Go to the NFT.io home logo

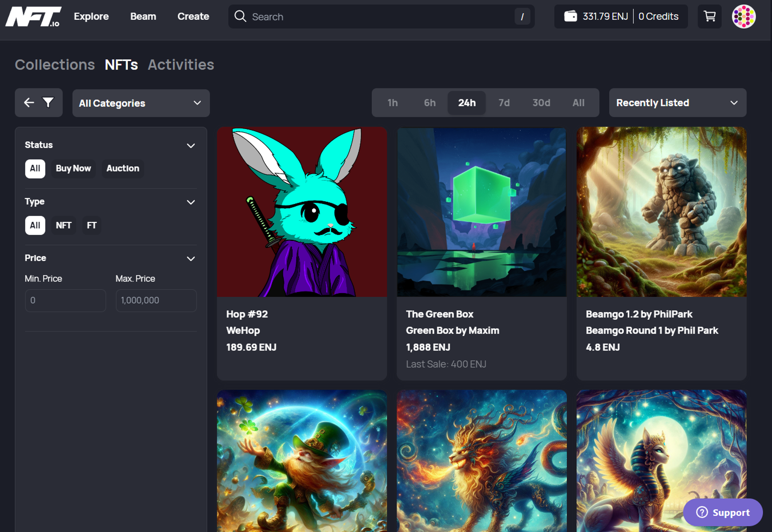click(33, 17)
